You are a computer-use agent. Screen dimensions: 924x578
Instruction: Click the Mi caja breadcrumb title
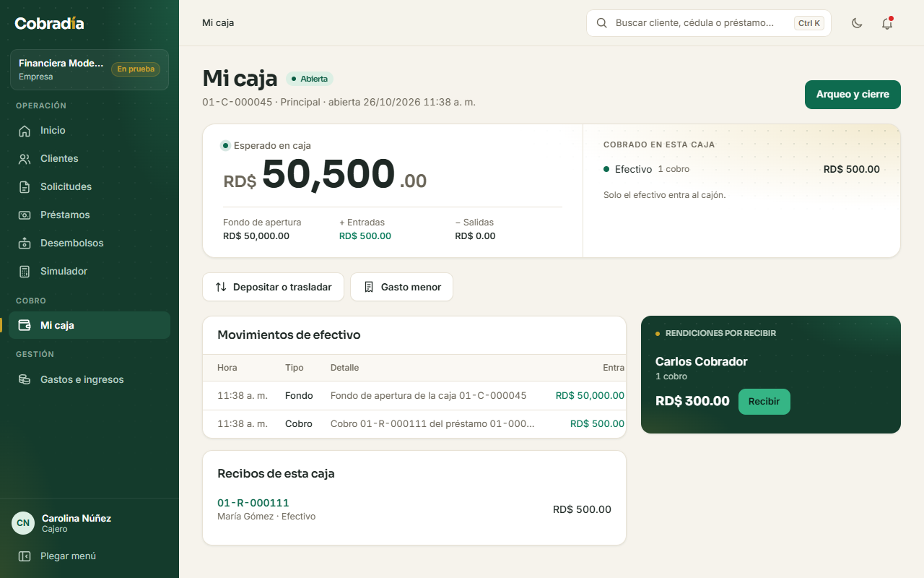(218, 23)
